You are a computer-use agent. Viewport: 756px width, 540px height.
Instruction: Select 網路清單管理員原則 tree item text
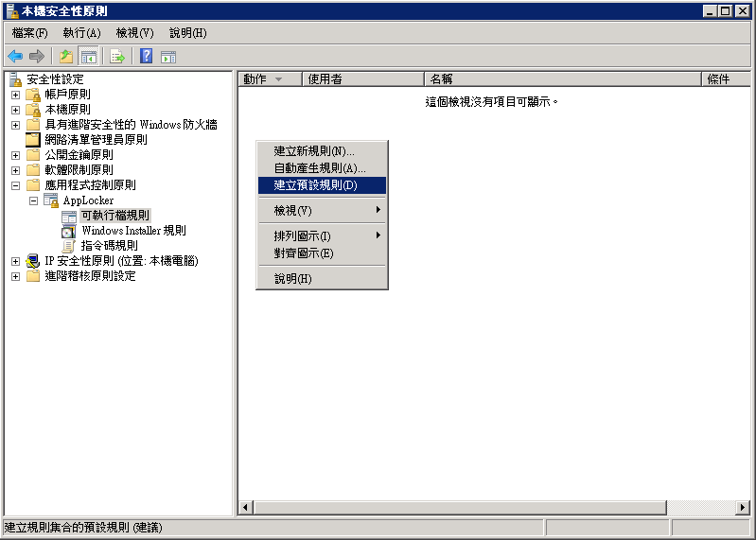click(96, 140)
